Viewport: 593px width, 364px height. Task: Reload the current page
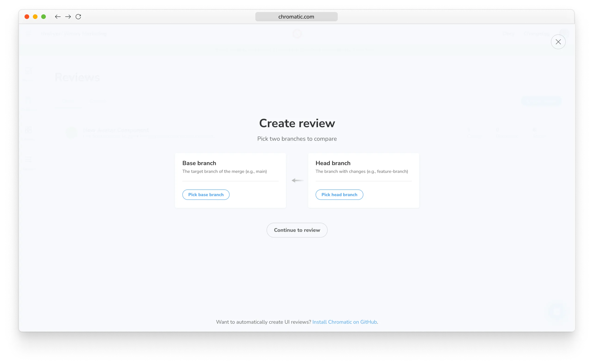point(78,17)
